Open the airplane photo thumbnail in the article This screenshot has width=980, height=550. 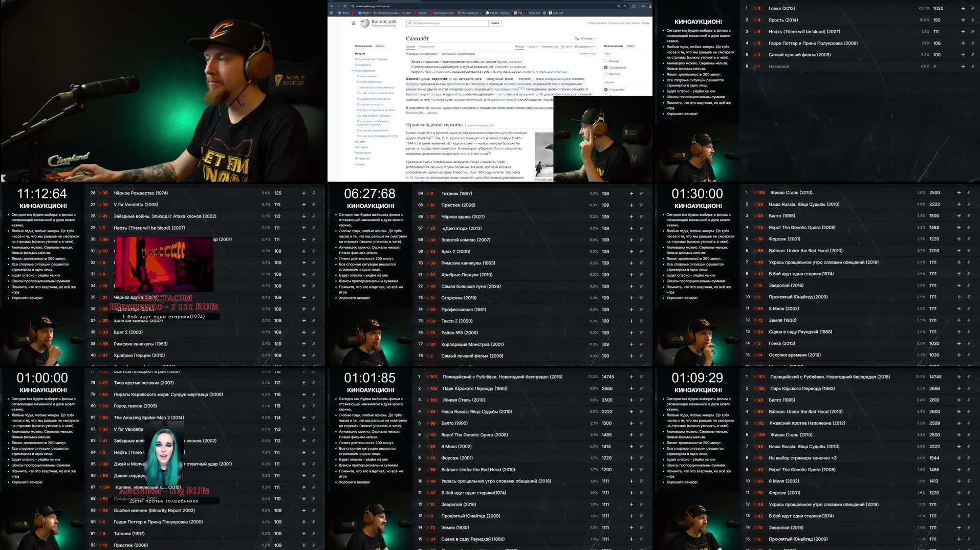coord(544,154)
